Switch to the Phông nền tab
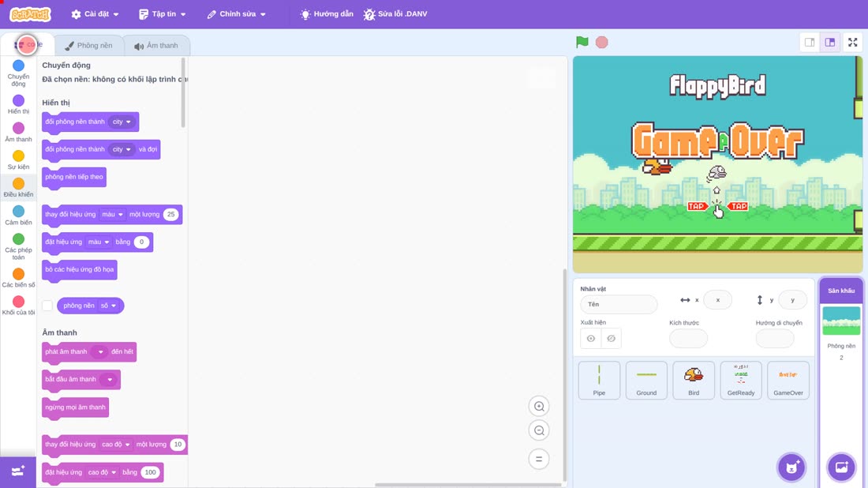This screenshot has height=488, width=868. (88, 46)
